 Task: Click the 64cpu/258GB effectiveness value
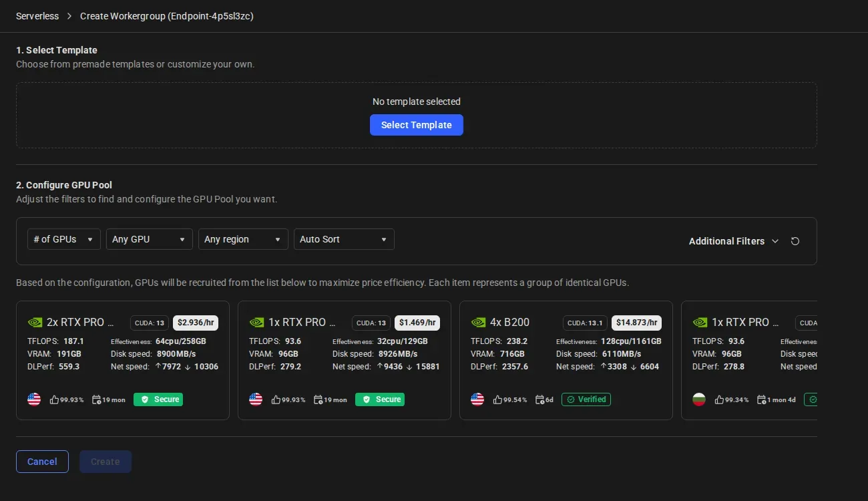click(181, 341)
